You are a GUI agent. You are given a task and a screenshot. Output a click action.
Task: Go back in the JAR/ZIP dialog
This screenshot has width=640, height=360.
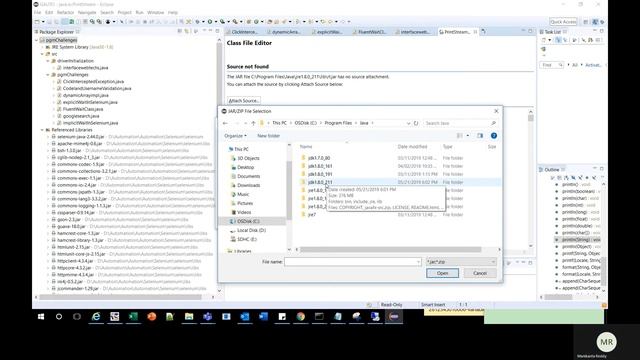click(x=225, y=123)
